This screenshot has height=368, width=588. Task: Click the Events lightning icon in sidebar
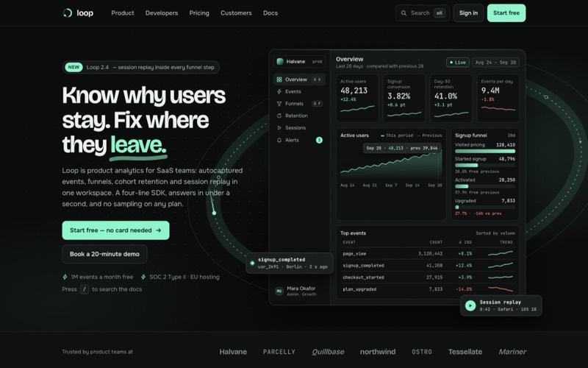click(x=279, y=91)
